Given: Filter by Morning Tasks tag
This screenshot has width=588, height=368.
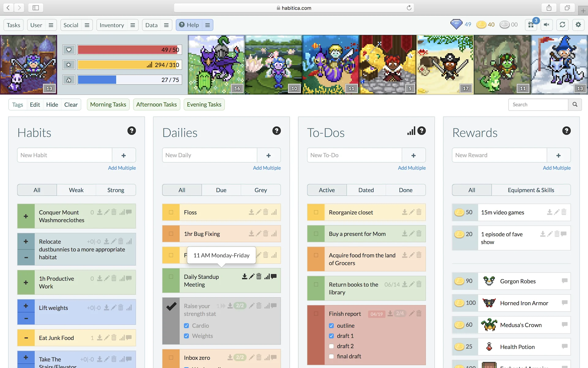Looking at the screenshot, I should pyautogui.click(x=108, y=105).
